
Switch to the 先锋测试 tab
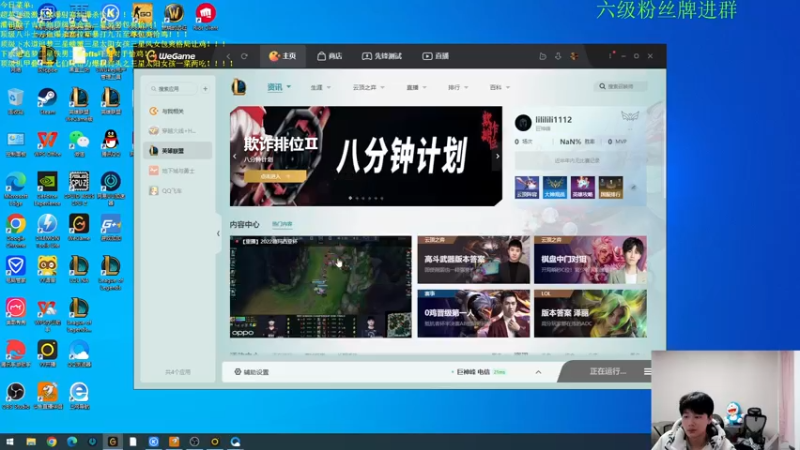[x=382, y=56]
